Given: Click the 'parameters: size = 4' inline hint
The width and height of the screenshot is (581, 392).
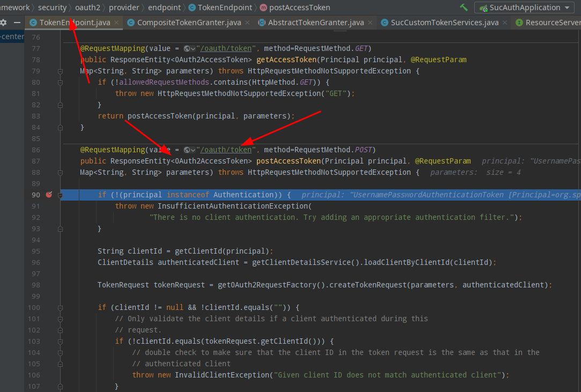Looking at the screenshot, I should (x=475, y=172).
